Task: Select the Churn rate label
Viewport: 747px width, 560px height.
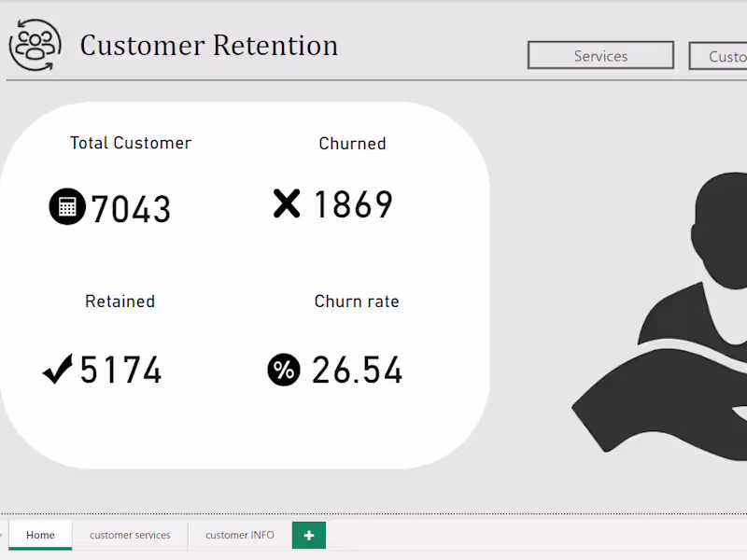Action: tap(357, 301)
